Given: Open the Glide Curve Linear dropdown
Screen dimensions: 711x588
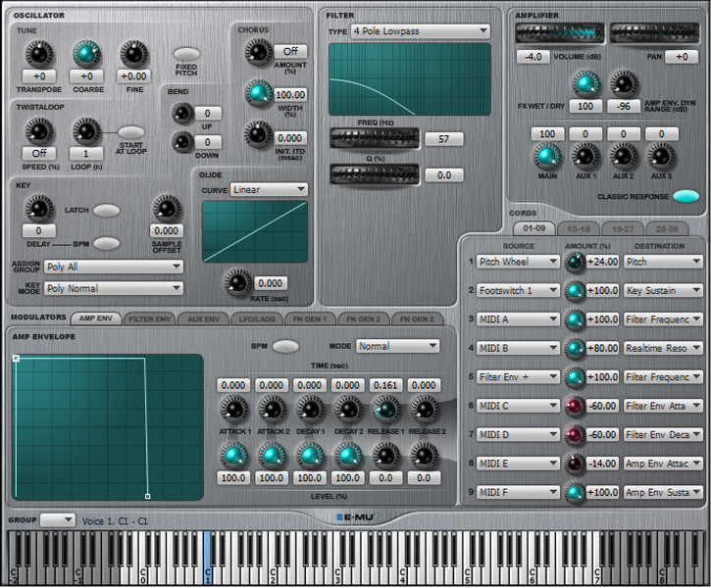Looking at the screenshot, I should click(269, 190).
